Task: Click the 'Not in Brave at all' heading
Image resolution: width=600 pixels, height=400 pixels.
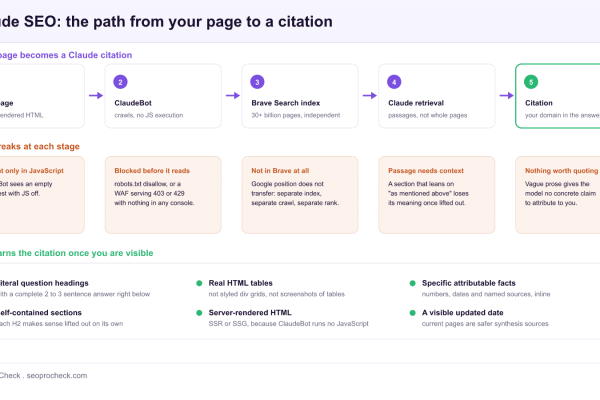Action: tap(280, 171)
